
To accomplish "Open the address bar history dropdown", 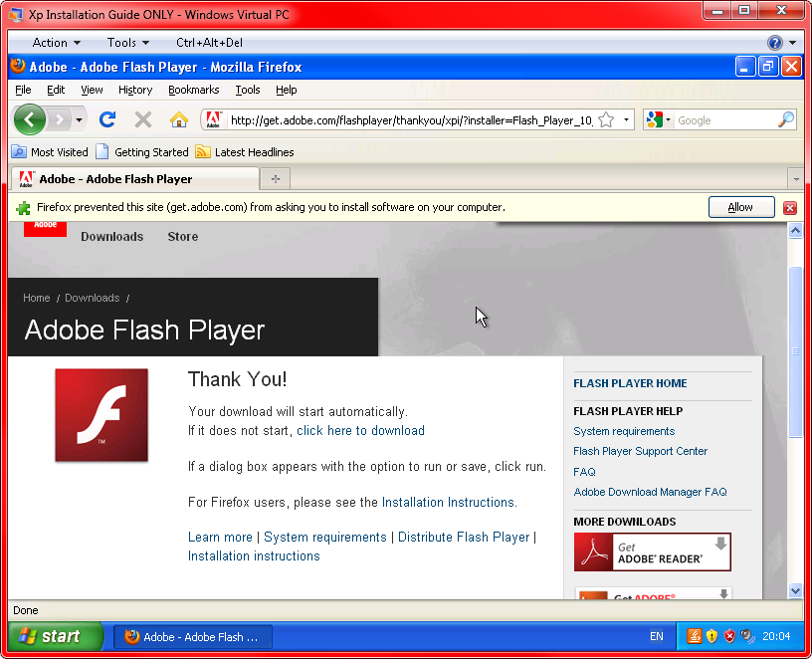I will pos(626,120).
